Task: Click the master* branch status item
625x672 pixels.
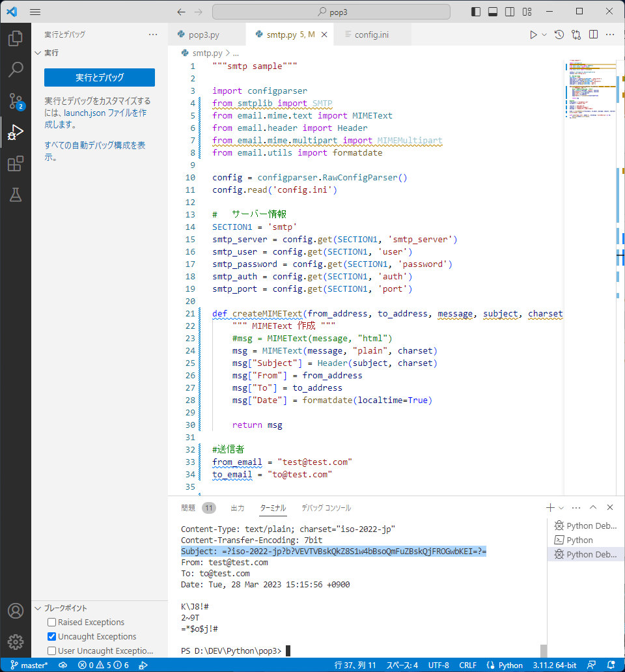Action: click(29, 665)
